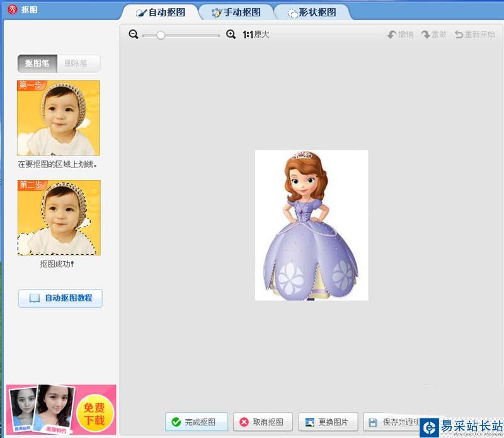Open the 自动抠图教程 tutorial
The image size is (504, 438).
pos(60,298)
